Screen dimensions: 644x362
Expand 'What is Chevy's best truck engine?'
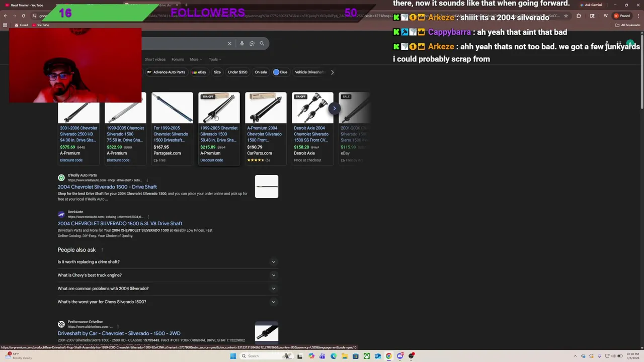168,275
